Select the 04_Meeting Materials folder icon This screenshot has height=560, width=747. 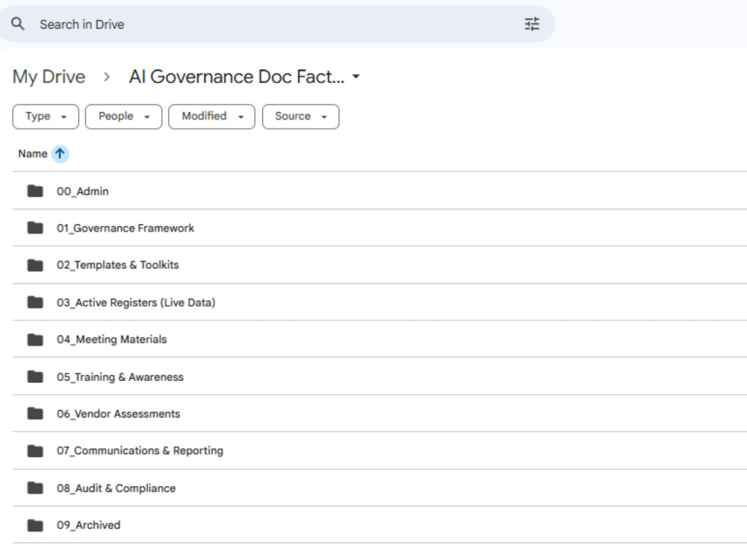35,340
